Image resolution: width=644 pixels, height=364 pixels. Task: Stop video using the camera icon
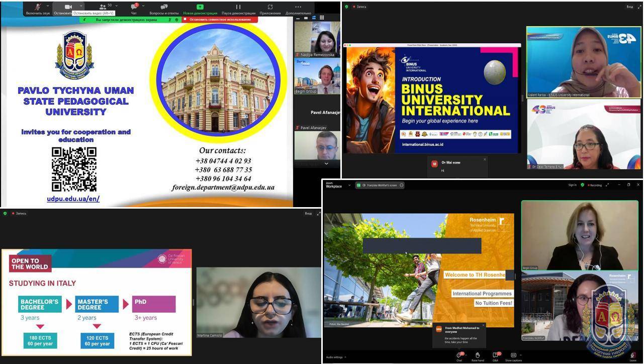pyautogui.click(x=68, y=7)
